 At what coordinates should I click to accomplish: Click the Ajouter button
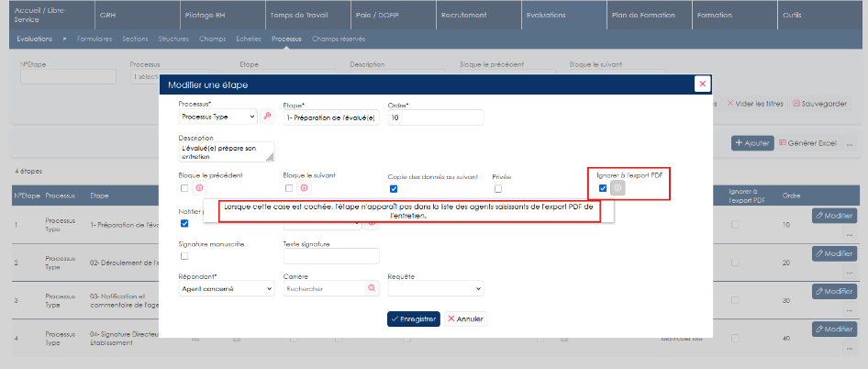[x=752, y=143]
